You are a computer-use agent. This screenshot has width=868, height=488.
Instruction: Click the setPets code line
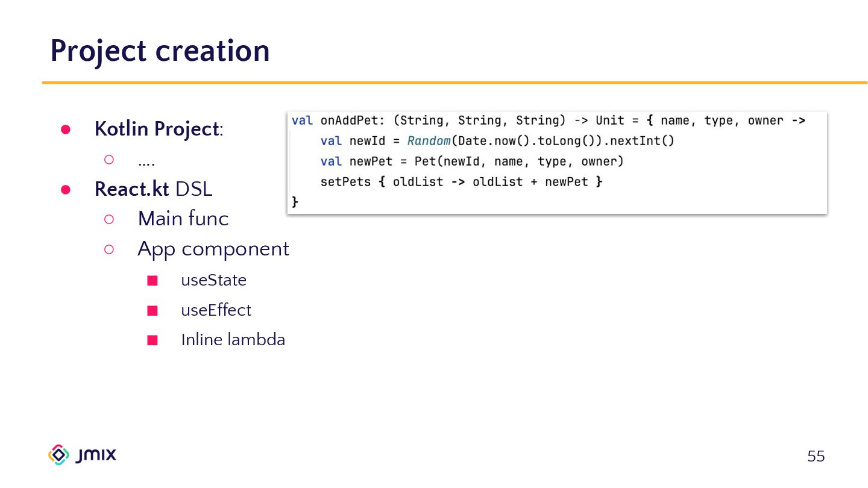[461, 181]
